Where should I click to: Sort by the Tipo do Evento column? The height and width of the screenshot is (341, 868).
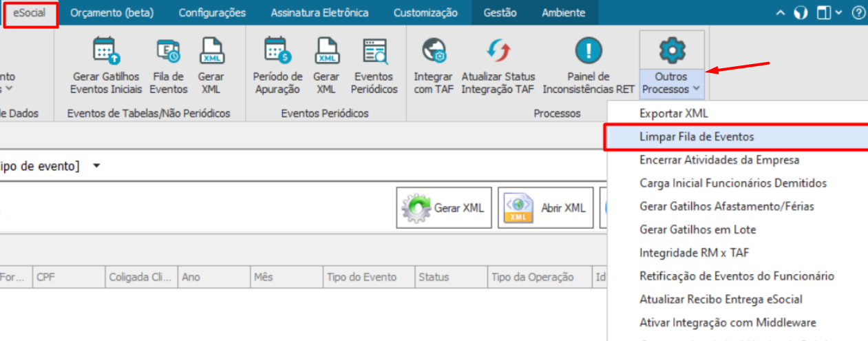pos(370,277)
